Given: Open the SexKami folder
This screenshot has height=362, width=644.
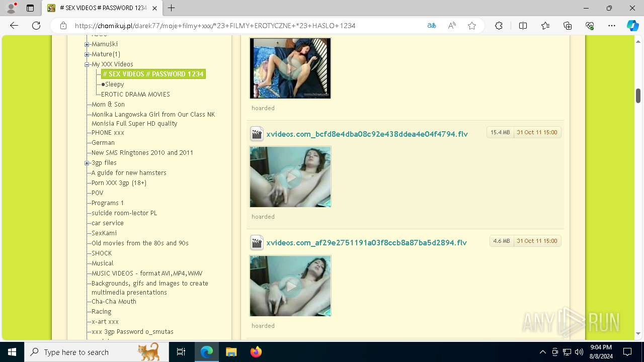Looking at the screenshot, I should pyautogui.click(x=104, y=233).
